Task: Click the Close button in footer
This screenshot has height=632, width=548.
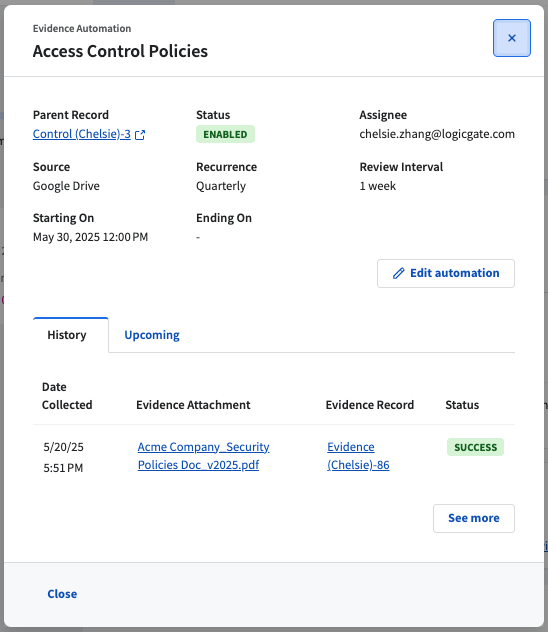Action: pyautogui.click(x=62, y=594)
